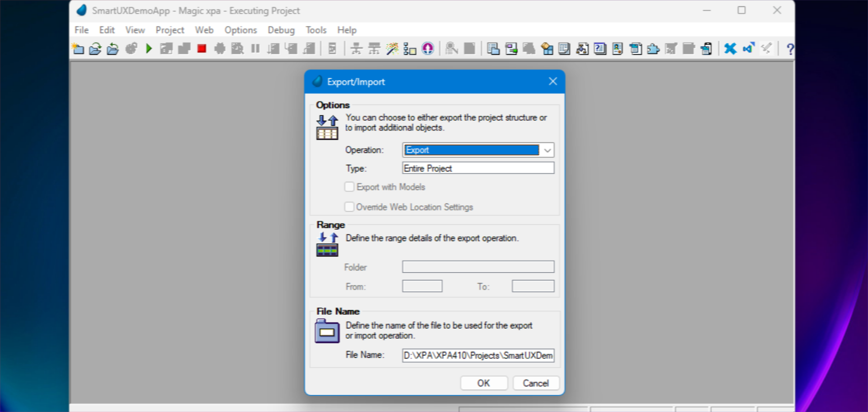Click the Help question mark icon
Screen dimensions: 868x412
point(790,49)
